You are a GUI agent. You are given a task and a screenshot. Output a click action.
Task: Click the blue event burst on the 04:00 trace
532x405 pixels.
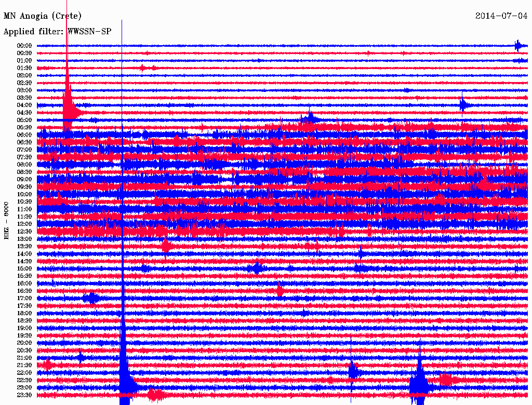(x=463, y=105)
